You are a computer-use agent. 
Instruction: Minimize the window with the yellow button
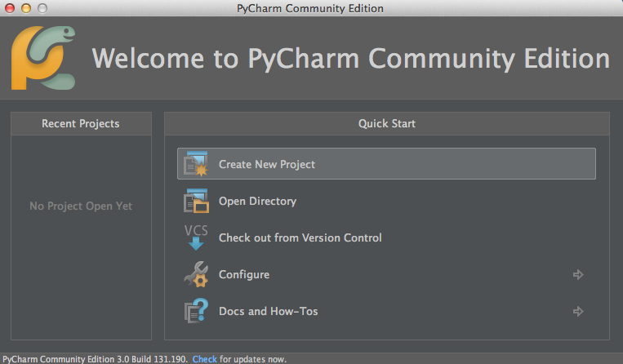(x=25, y=8)
